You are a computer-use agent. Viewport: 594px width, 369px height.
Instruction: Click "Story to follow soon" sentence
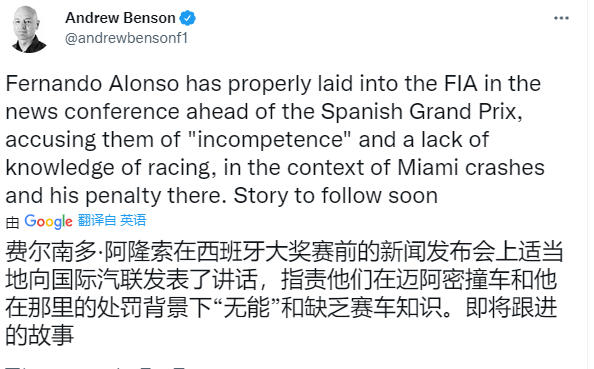coord(335,196)
